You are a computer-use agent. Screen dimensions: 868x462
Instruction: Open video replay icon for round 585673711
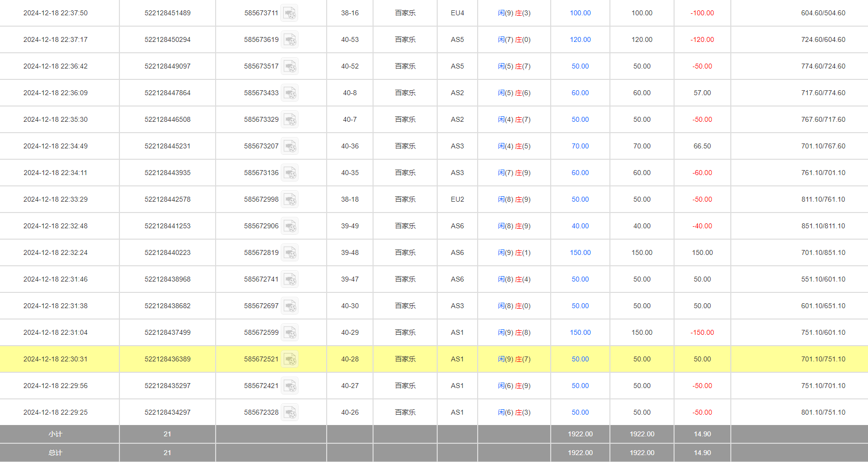click(x=290, y=13)
